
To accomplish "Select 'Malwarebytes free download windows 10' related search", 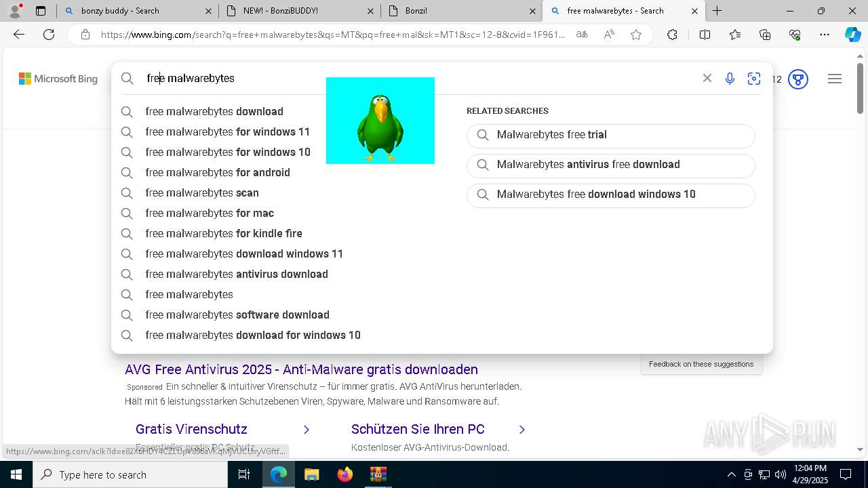I will (x=610, y=195).
